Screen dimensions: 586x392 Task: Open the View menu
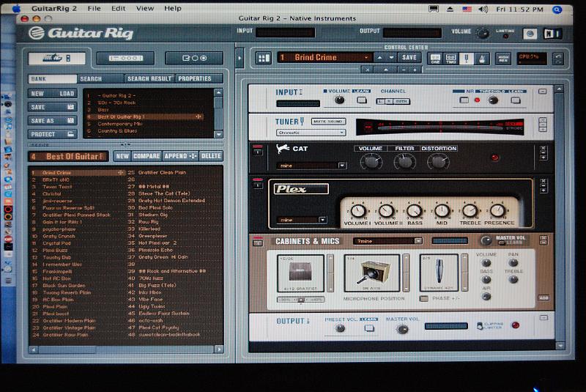click(x=145, y=8)
